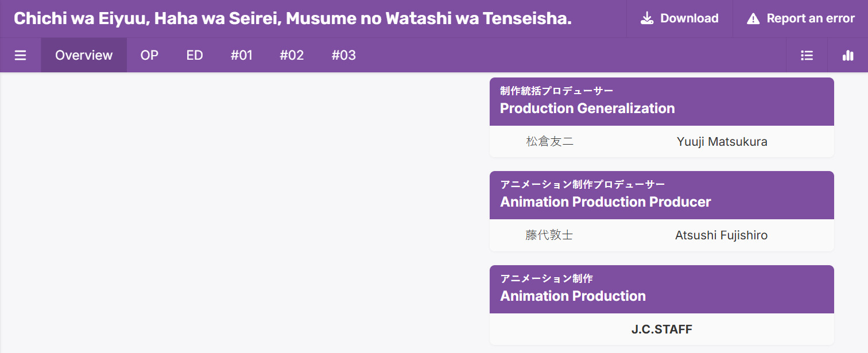Open episode #02 tab
The height and width of the screenshot is (353, 868).
(292, 56)
